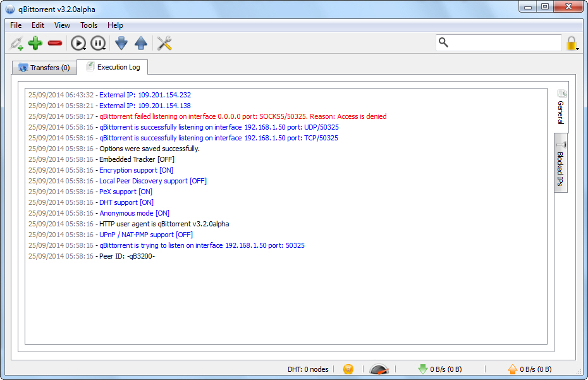Viewport: 588px width, 380px height.
Task: Click the orange upload speed arrow icon
Action: coord(513,369)
